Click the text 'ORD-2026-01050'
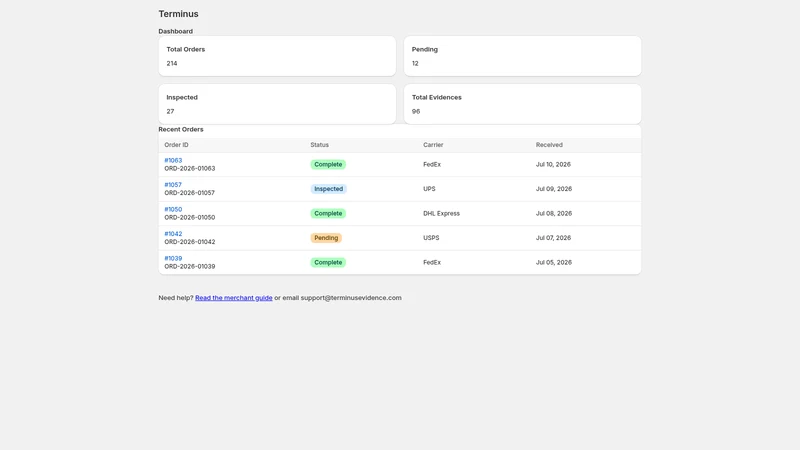Viewport: 800px width, 450px height. tap(190, 217)
